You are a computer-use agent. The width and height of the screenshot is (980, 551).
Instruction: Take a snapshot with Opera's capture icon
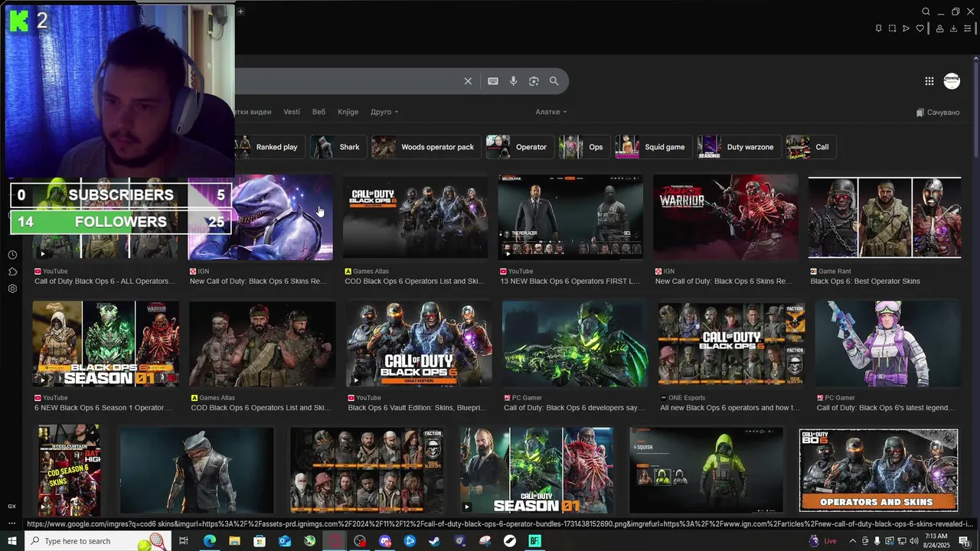tap(892, 28)
